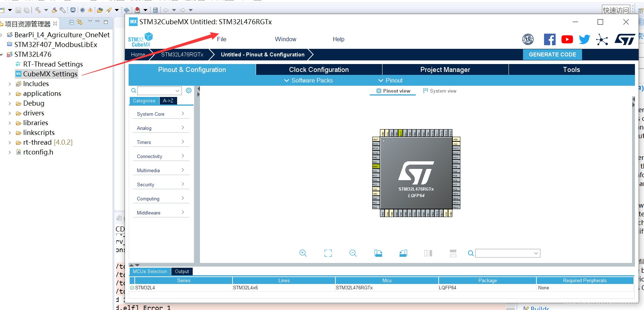
Task: Click the STM32CubeMX logo
Action: [x=141, y=40]
